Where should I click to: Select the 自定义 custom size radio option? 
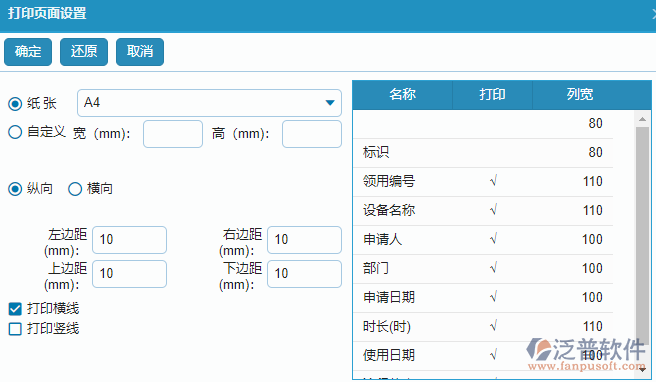coord(15,132)
